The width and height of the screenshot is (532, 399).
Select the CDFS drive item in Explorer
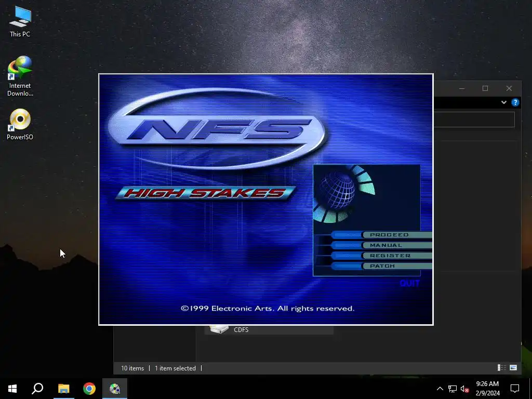269,329
